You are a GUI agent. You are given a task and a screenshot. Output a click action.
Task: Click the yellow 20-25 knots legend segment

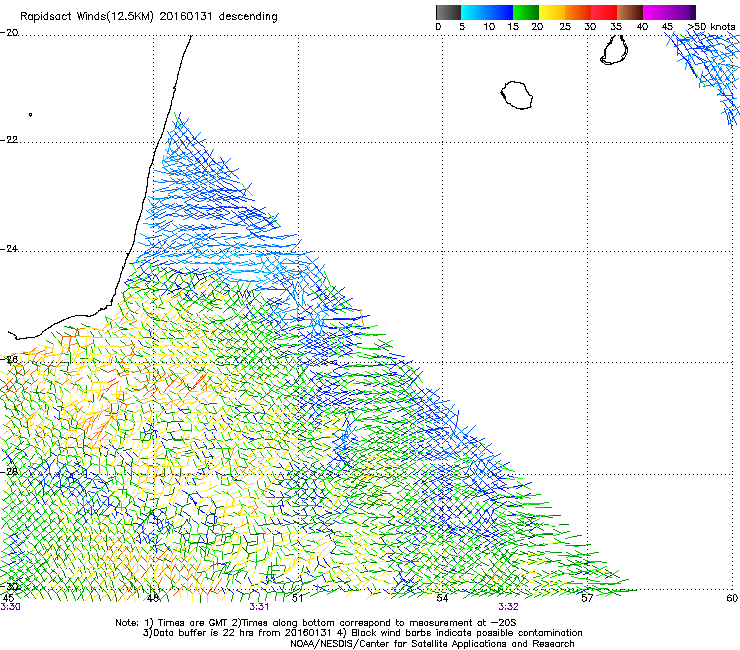pos(552,12)
